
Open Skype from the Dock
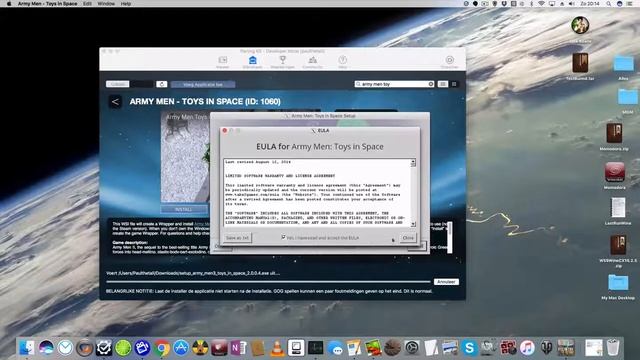tap(469, 348)
